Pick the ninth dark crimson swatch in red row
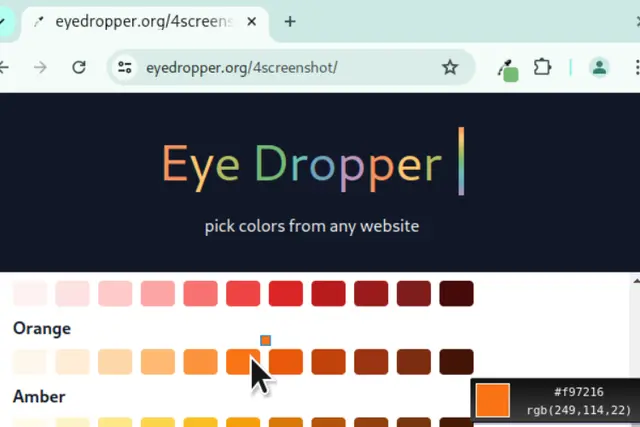Viewport: 640px width, 427px height. pos(371,293)
